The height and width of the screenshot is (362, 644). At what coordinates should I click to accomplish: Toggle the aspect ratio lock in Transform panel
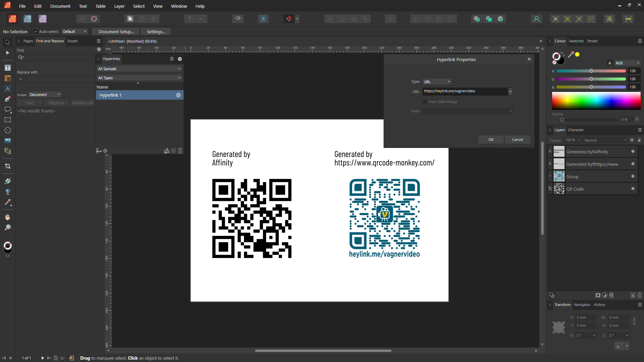(x=634, y=321)
